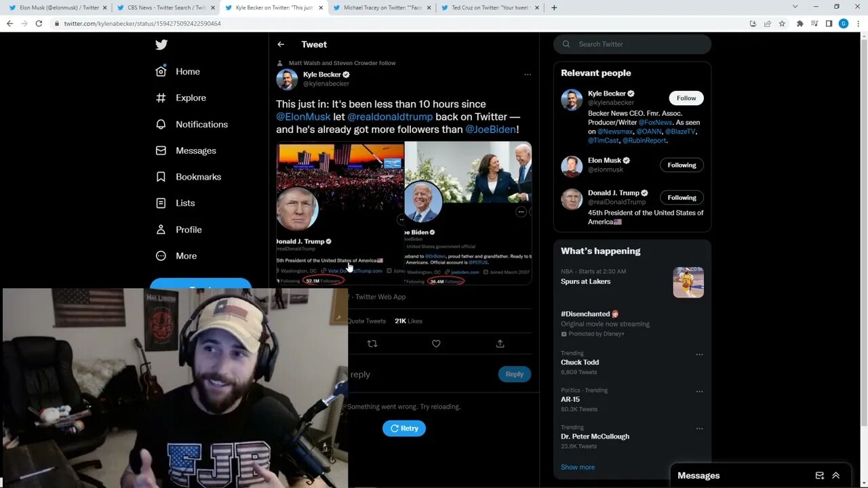Click Following button next to Elon Musk
Image resolution: width=868 pixels, height=488 pixels.
pyautogui.click(x=682, y=165)
